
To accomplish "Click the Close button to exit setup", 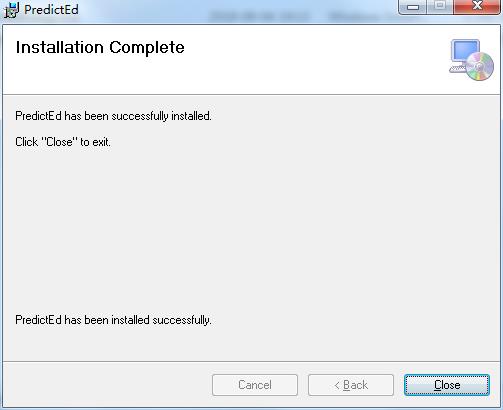I will coord(447,385).
